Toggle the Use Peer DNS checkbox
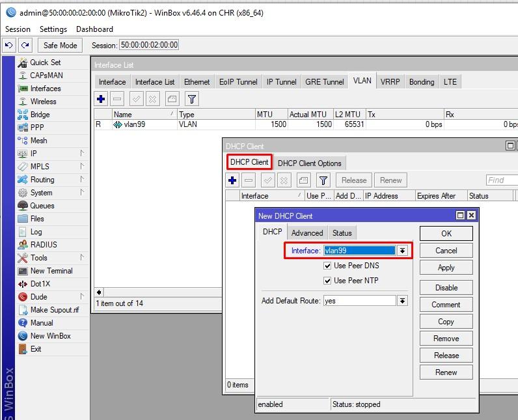518x420 pixels. [x=327, y=266]
